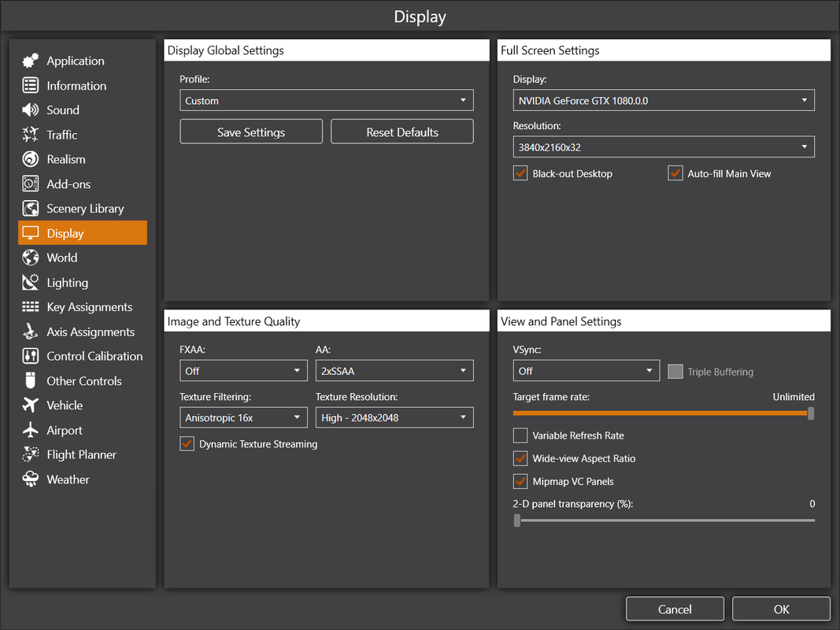Click the Reset Defaults button
The image size is (840, 630).
pos(402,132)
